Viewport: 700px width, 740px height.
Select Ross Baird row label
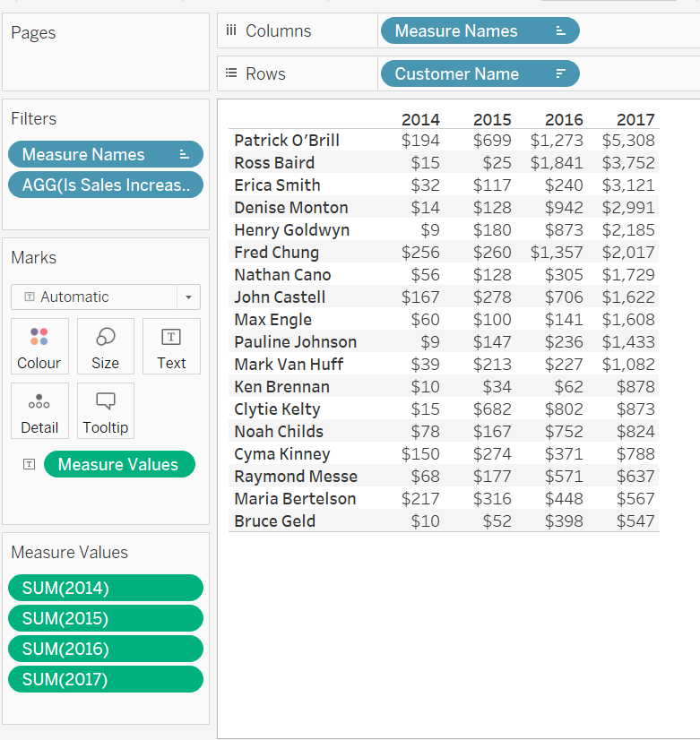274,163
